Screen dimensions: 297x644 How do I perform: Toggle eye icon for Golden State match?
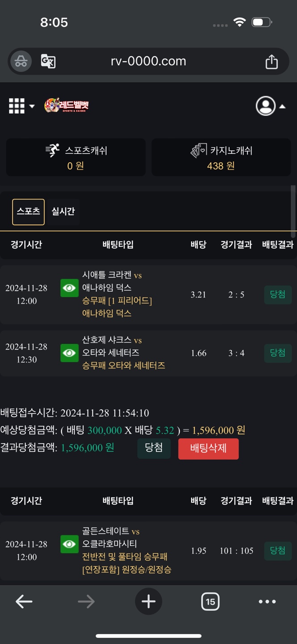coord(69,544)
